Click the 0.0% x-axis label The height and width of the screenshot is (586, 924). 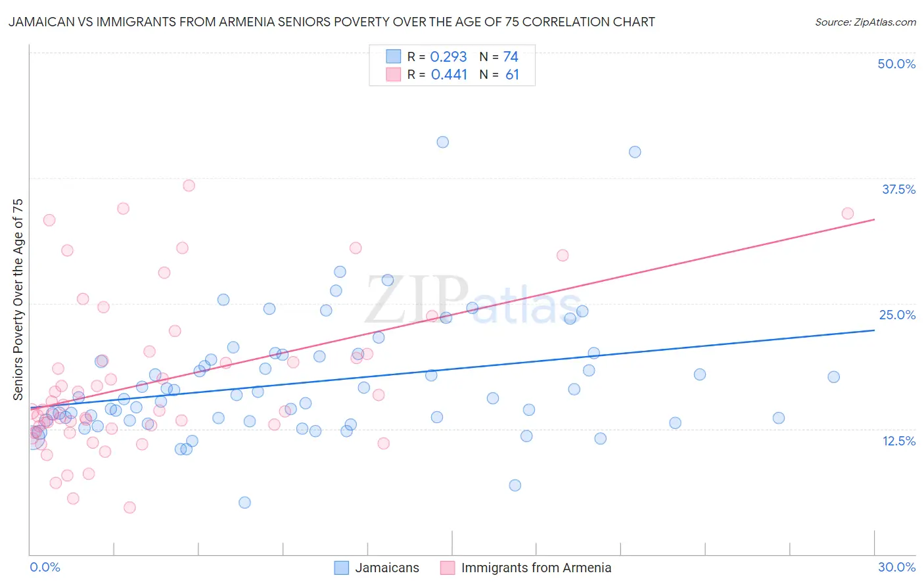(x=45, y=567)
